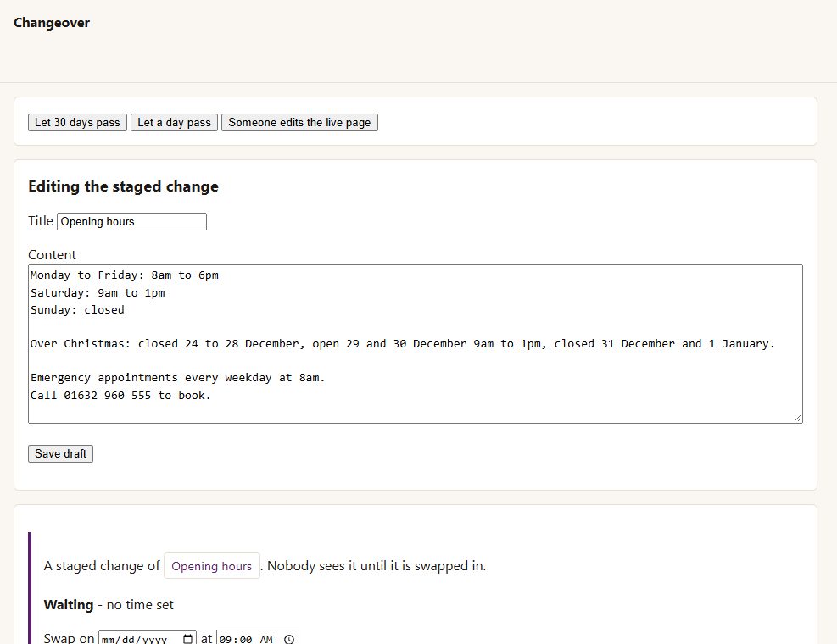The width and height of the screenshot is (837, 644).
Task: Click the Let 30 days pass button
Action: (77, 122)
